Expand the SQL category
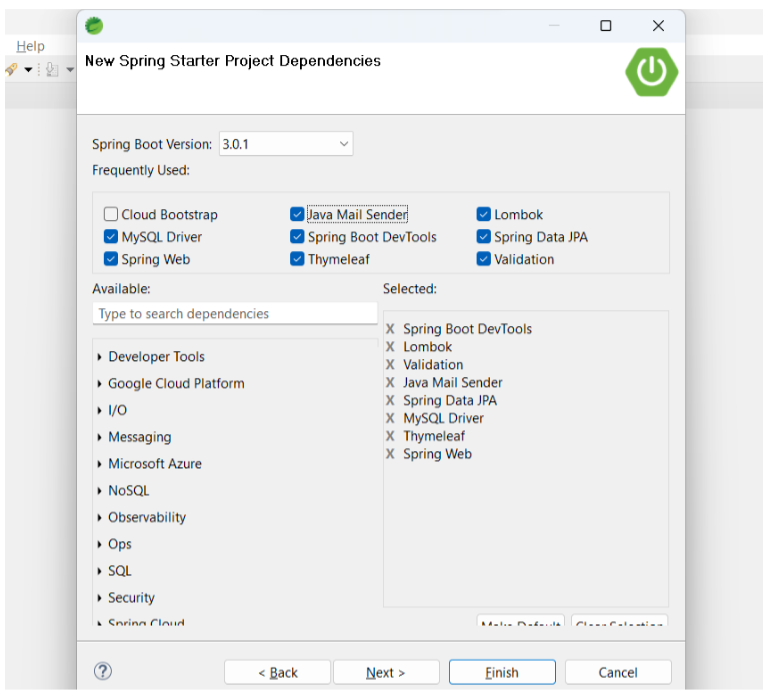This screenshot has height=695, width=771. [x=100, y=572]
